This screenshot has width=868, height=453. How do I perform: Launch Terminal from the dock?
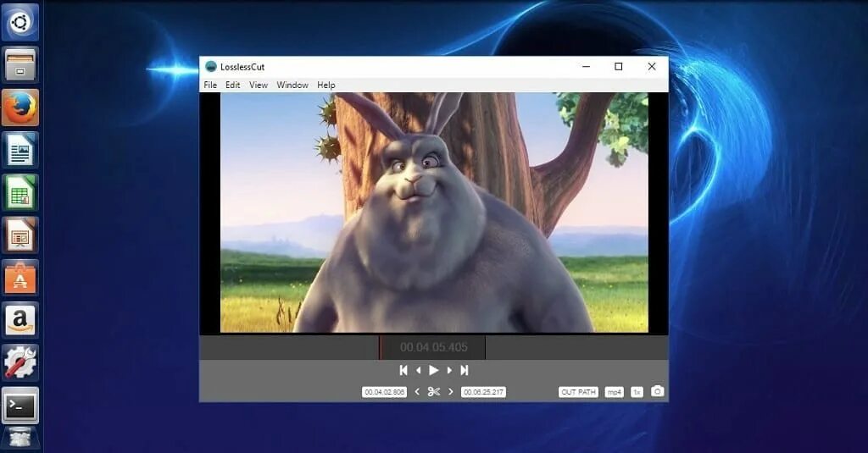20,406
